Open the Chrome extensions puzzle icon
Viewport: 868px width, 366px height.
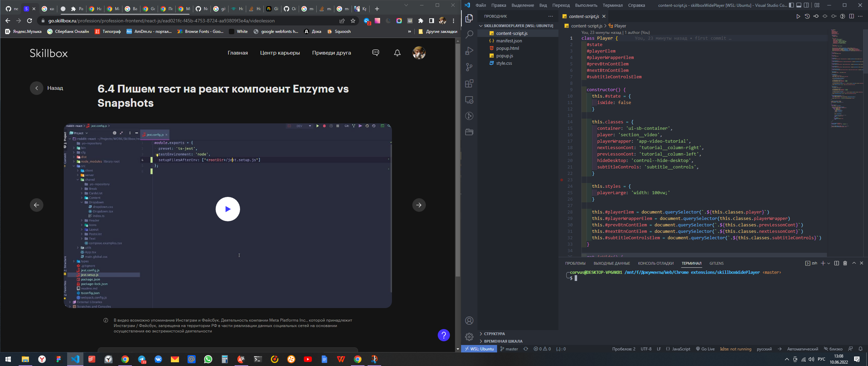pyautogui.click(x=421, y=21)
